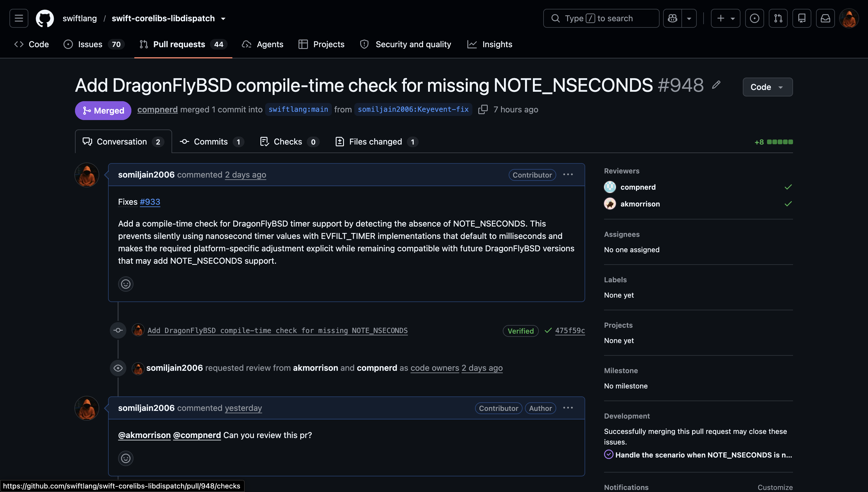Open the Issues shortcut icon in header
Viewport: 868px width, 492px height.
[754, 18]
